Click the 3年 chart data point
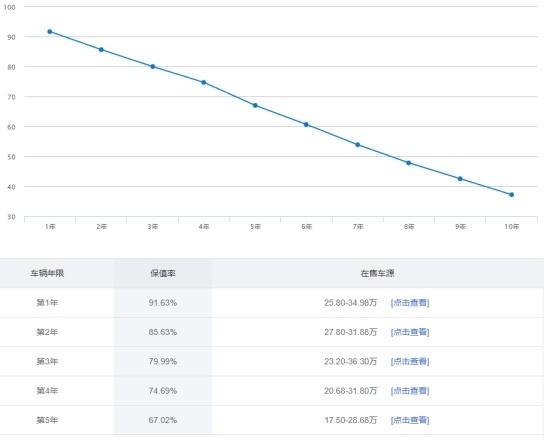 (153, 67)
